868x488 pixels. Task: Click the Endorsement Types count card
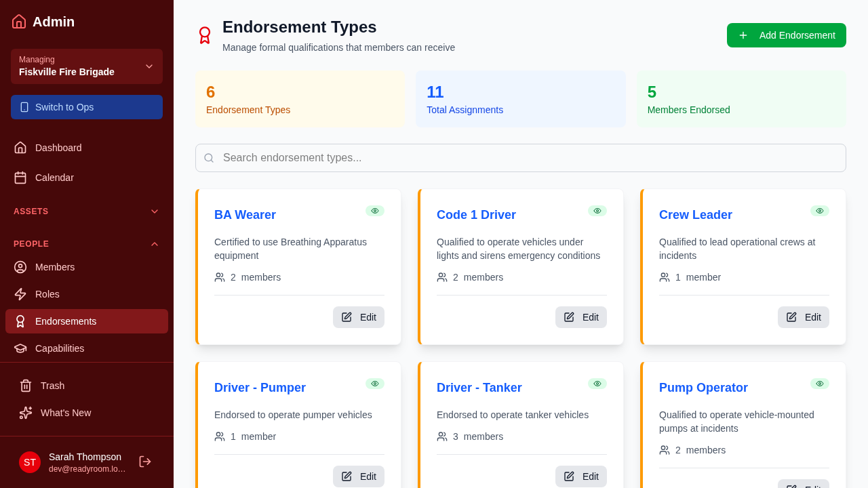(300, 99)
